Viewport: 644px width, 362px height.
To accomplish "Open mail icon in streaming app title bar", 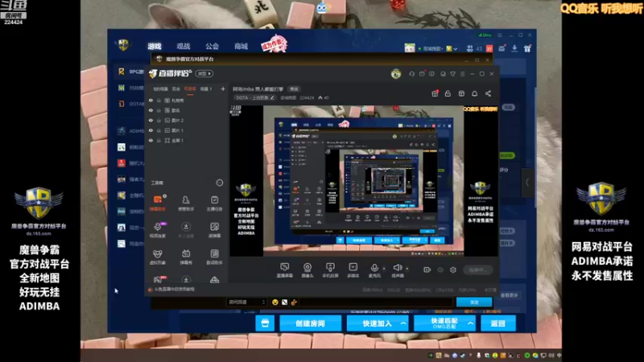I will (422, 74).
